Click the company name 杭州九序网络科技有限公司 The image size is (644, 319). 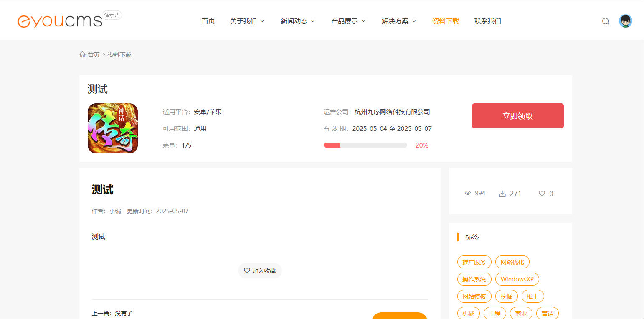tap(392, 112)
